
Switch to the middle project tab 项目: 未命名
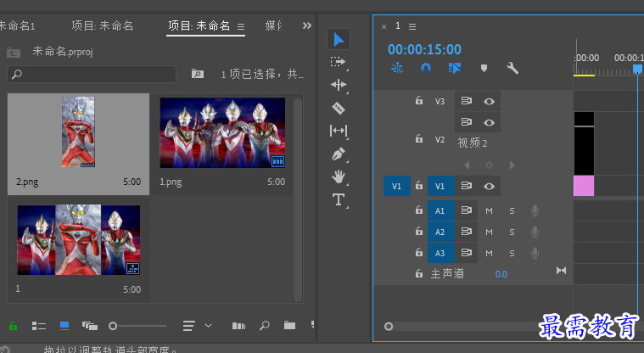[103, 26]
